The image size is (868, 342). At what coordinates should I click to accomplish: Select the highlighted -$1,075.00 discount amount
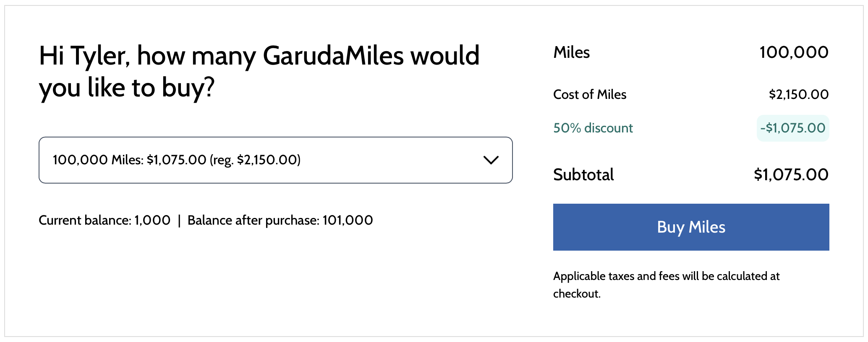pyautogui.click(x=792, y=128)
